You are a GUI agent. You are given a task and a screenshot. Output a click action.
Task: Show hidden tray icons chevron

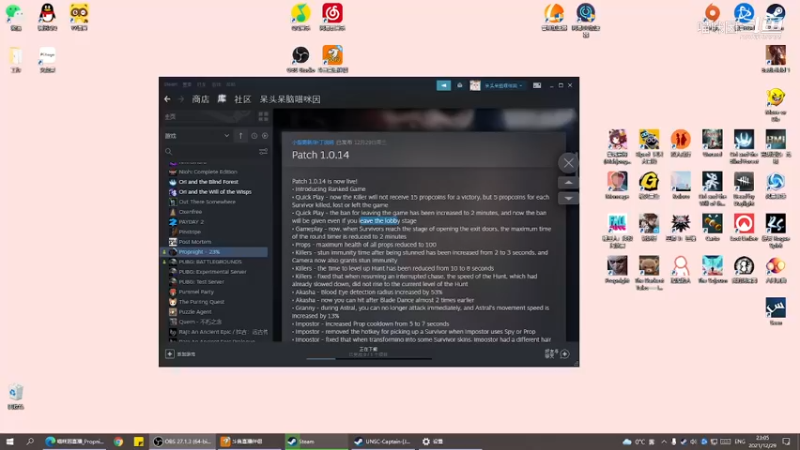coord(664,442)
